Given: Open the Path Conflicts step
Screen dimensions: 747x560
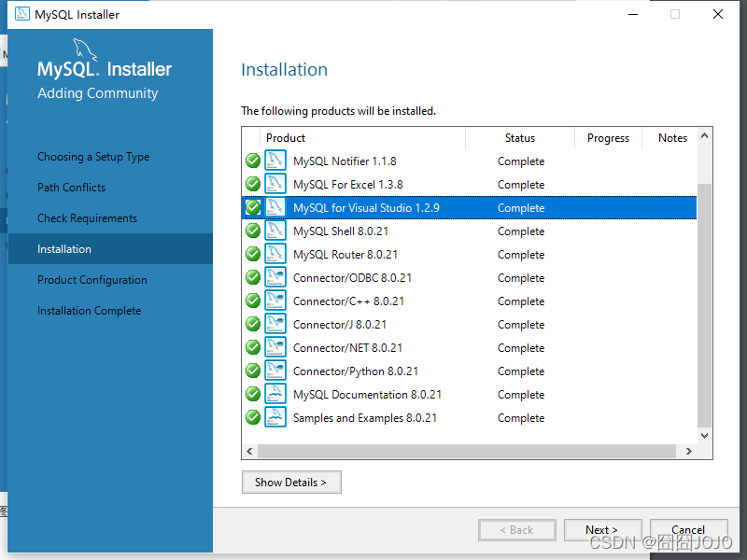Looking at the screenshot, I should [72, 188].
